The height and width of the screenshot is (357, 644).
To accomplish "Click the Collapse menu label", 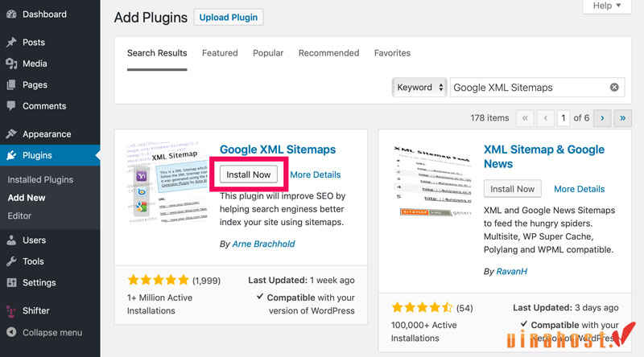I will tap(52, 333).
